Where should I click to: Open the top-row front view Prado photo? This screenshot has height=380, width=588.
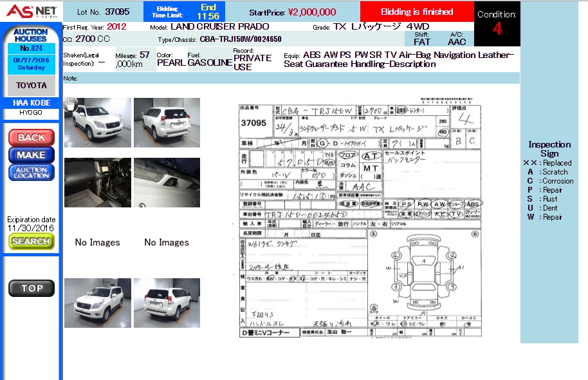pos(98,122)
